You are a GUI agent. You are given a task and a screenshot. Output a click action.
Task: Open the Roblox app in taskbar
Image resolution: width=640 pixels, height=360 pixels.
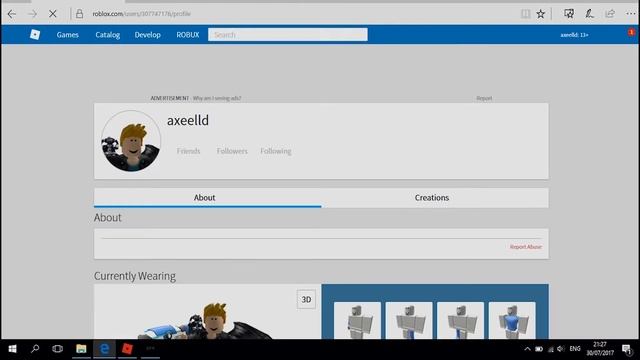(127, 349)
